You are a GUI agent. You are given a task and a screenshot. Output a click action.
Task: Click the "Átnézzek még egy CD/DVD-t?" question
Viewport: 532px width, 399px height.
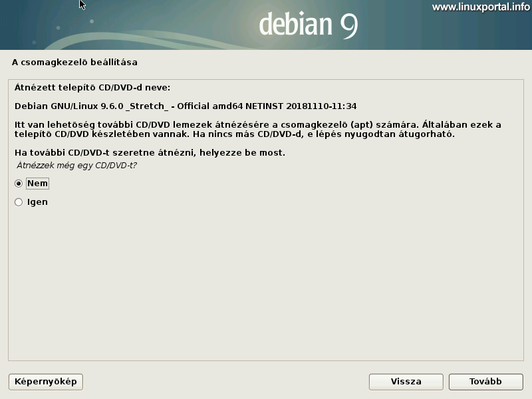76,166
